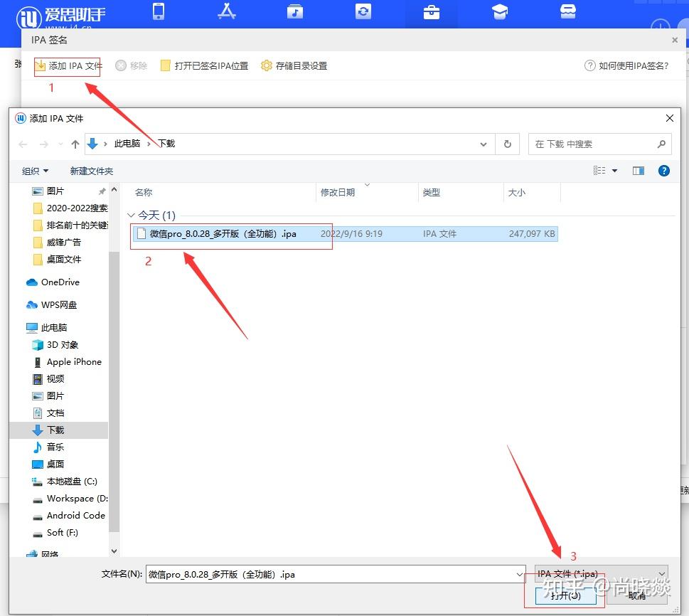Go up one folder level
This screenshot has width=689, height=616.
[75, 144]
